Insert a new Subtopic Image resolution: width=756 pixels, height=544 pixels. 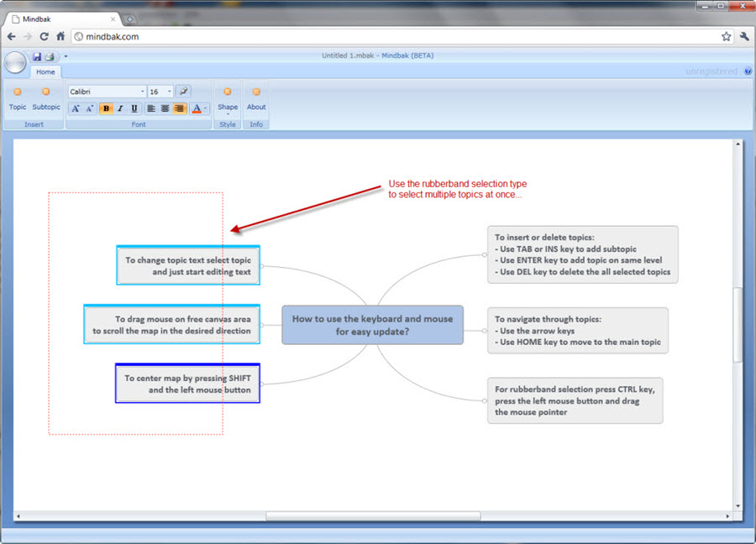coord(46,98)
